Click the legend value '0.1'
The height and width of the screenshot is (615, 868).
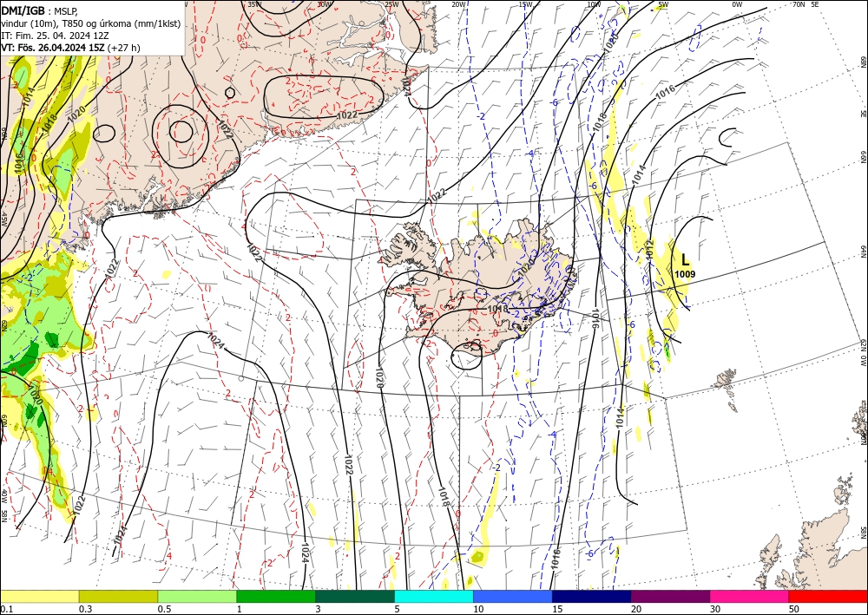pos(5,609)
